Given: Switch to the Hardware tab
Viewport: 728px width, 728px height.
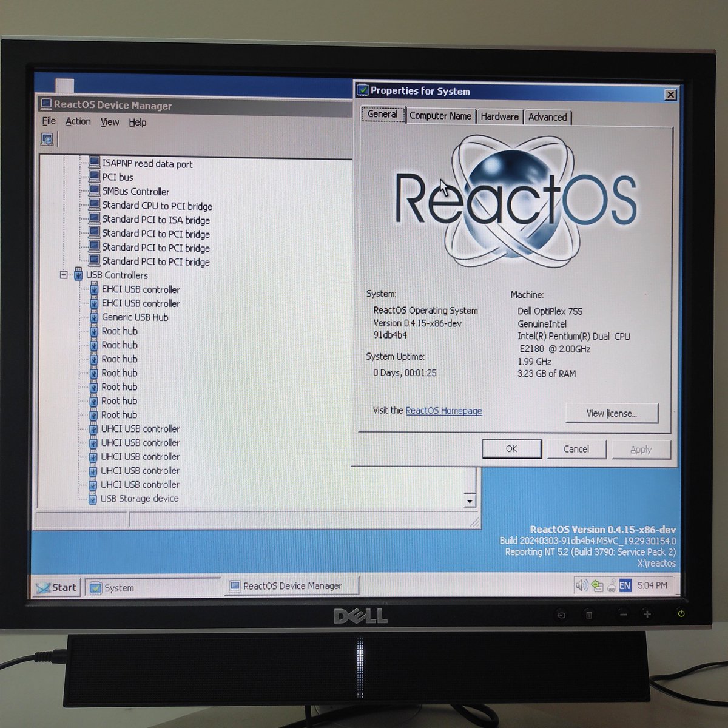Looking at the screenshot, I should point(500,116).
